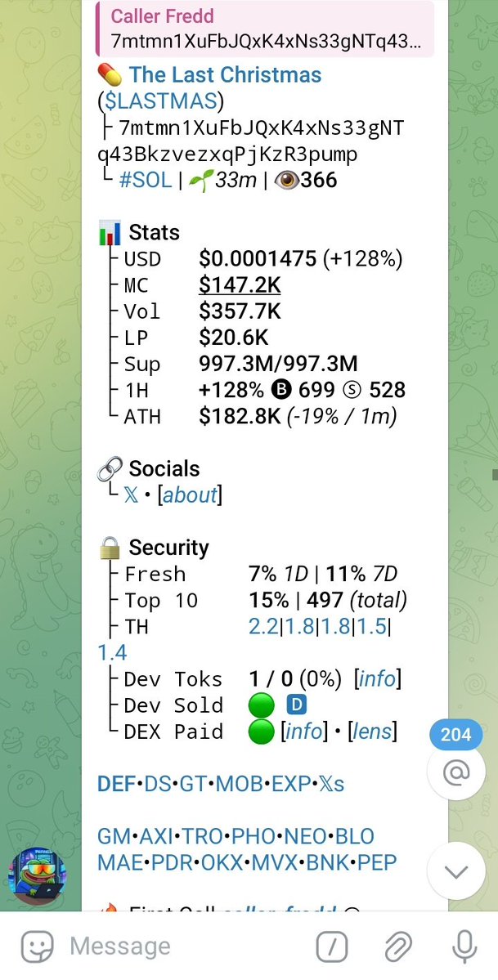Tap the #SOL hashtag
The width and height of the screenshot is (498, 980).
coord(146,180)
